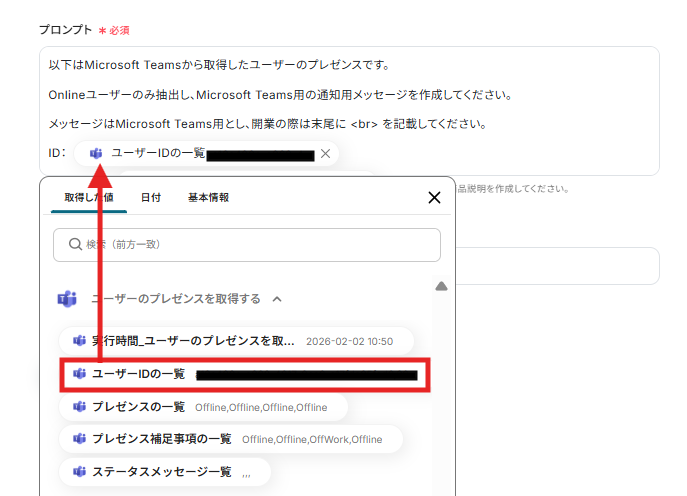Screen dimensions: 687x496
Task: Collapse the ユーザーのプレゼンスを取得する section
Action: click(277, 299)
